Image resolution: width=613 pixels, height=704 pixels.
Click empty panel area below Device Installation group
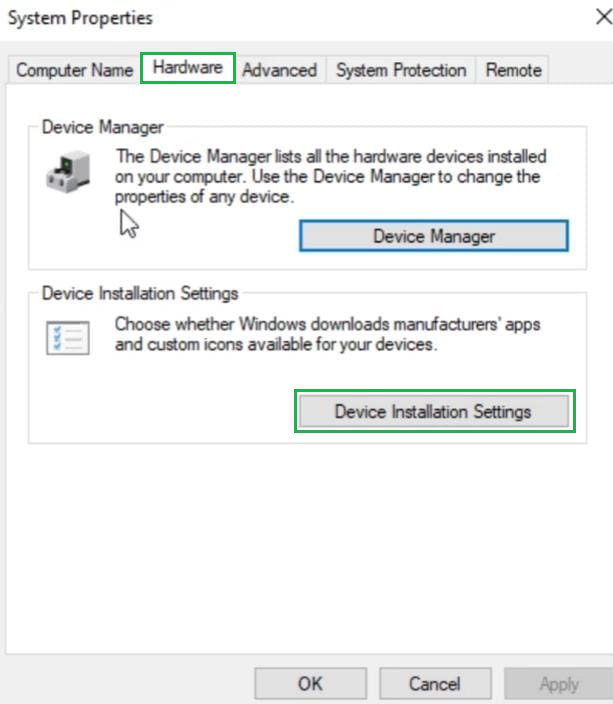click(306, 540)
